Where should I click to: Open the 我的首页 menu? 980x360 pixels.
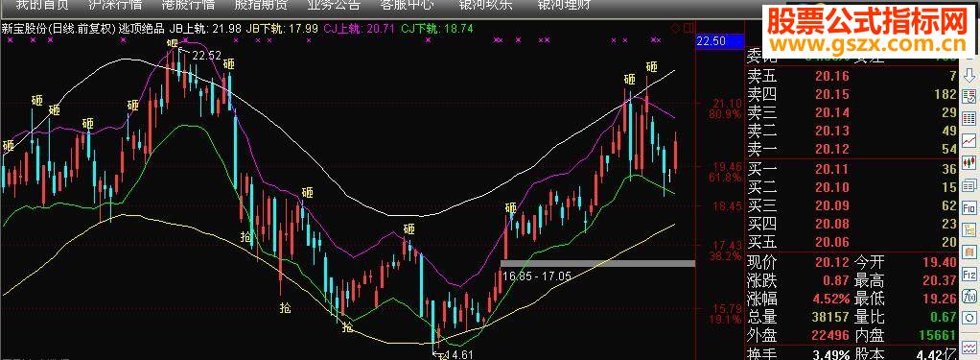point(42,5)
